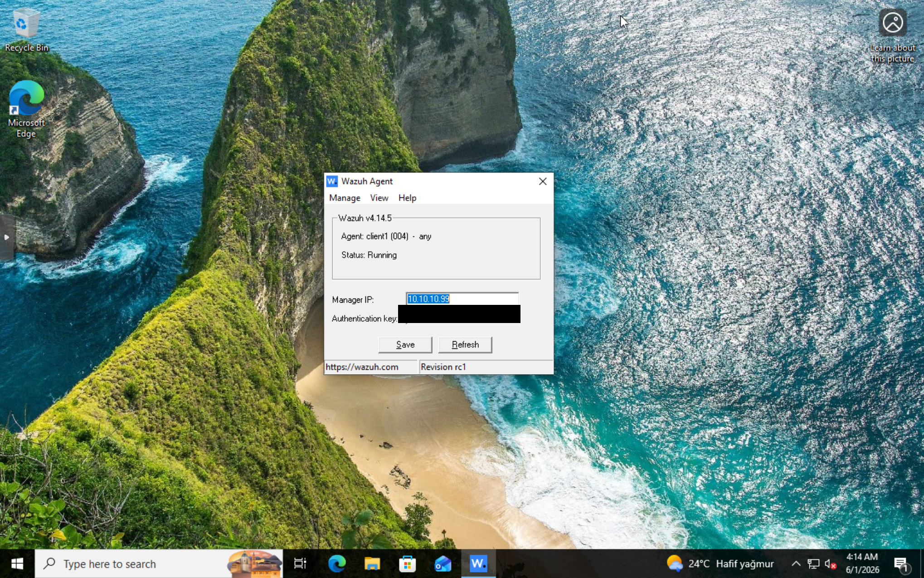Open the Windows Start menu
Screen dimensions: 924x578
pos(17,564)
